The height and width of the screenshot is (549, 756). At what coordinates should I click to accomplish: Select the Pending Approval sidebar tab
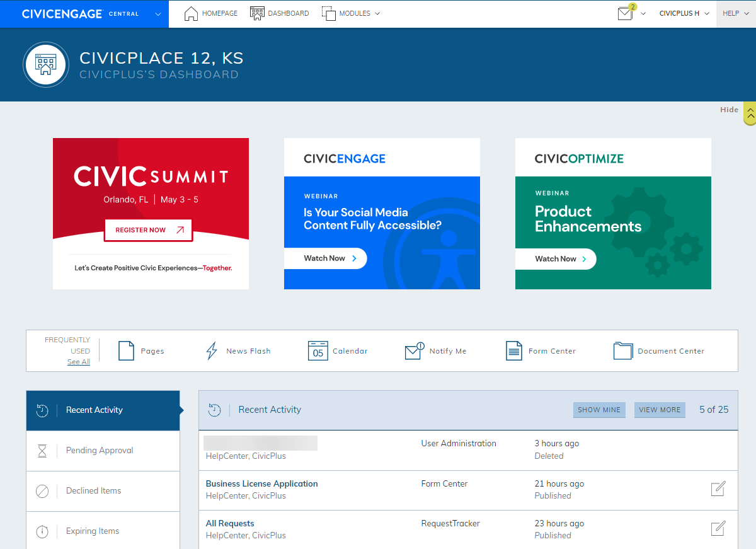click(103, 451)
